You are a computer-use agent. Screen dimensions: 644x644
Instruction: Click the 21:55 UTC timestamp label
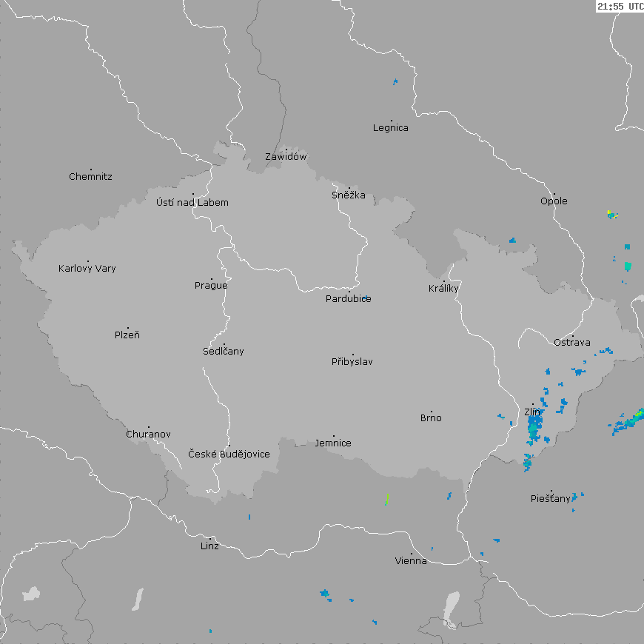(x=620, y=6)
